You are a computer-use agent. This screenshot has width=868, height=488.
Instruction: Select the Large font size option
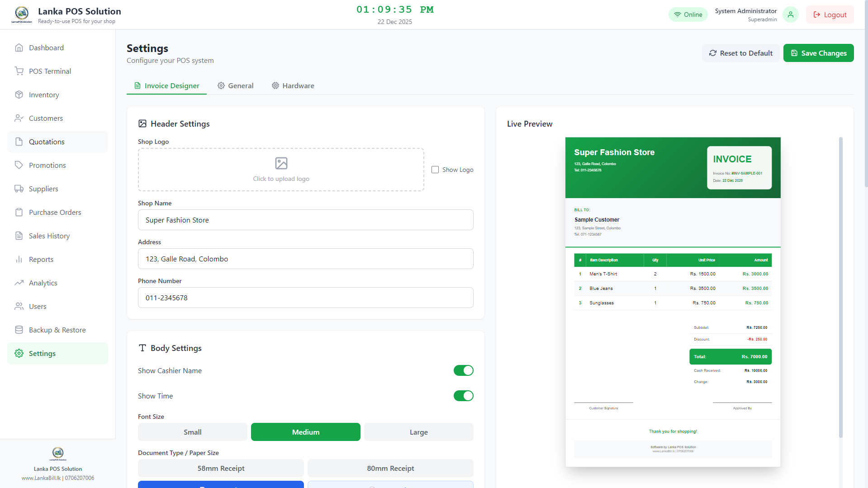418,432
